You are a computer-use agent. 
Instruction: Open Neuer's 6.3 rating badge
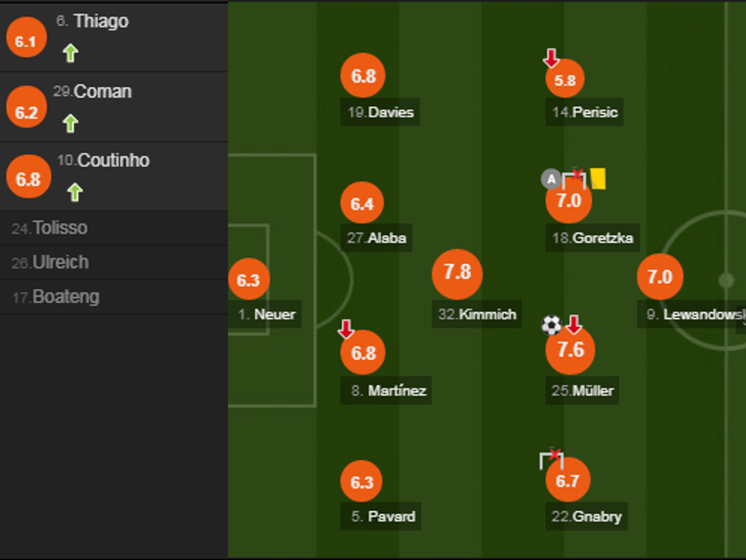(248, 280)
